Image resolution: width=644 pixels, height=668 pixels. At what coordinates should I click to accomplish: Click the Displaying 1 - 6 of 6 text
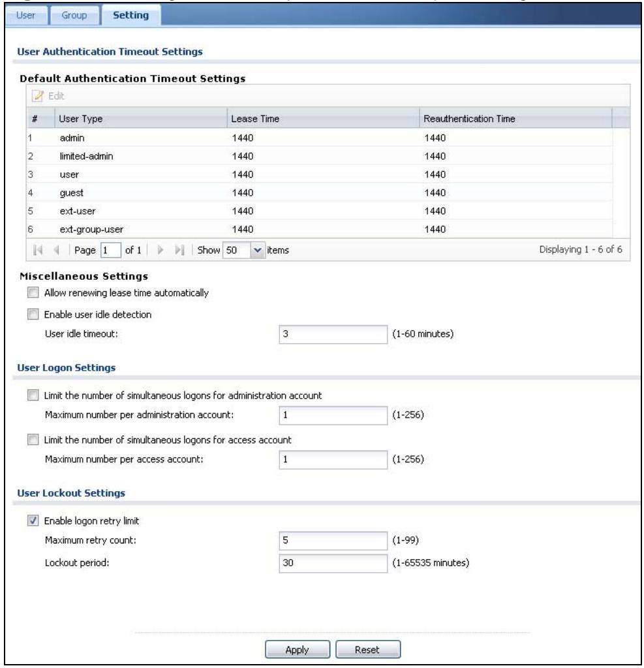pos(581,249)
